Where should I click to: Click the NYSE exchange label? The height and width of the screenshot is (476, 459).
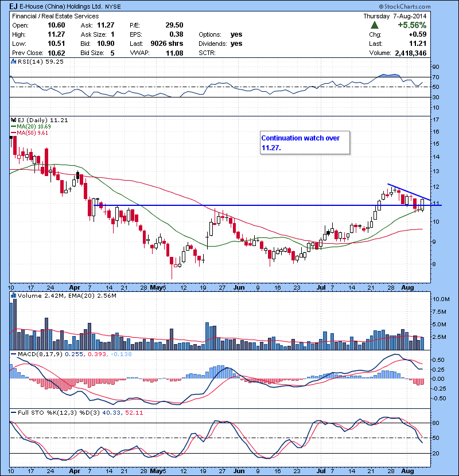(x=113, y=7)
